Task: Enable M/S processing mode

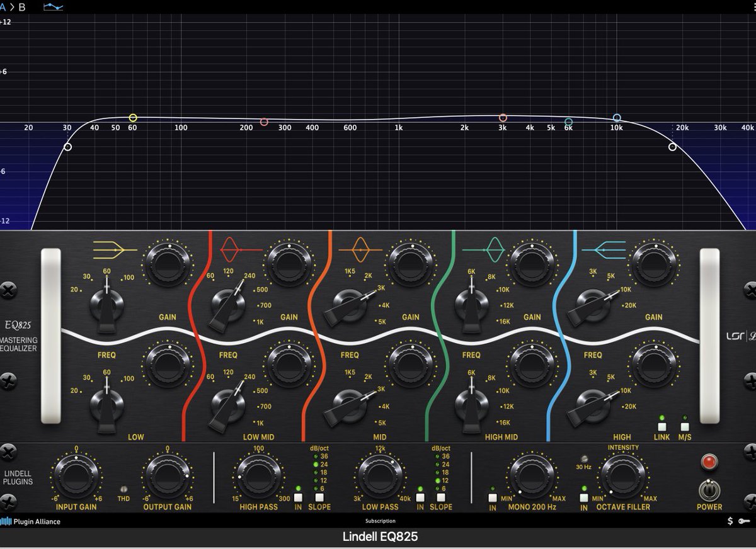Action: coord(684,427)
